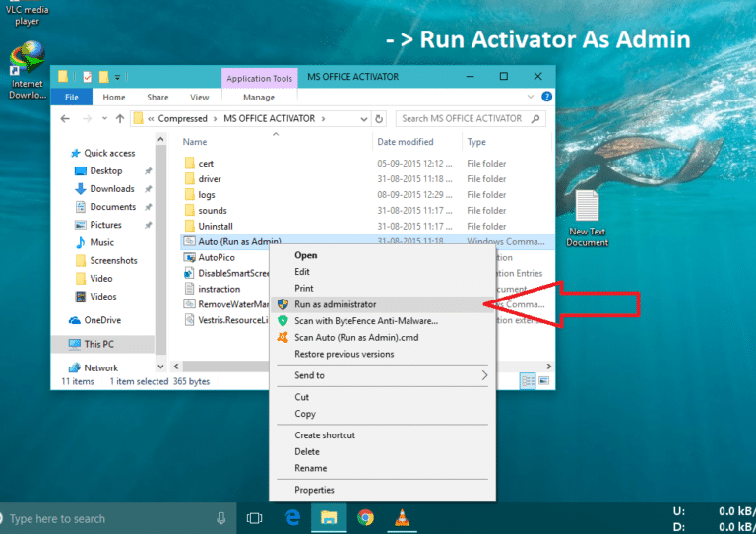Image resolution: width=756 pixels, height=534 pixels.
Task: Expand the Send to submenu
Action: [484, 375]
